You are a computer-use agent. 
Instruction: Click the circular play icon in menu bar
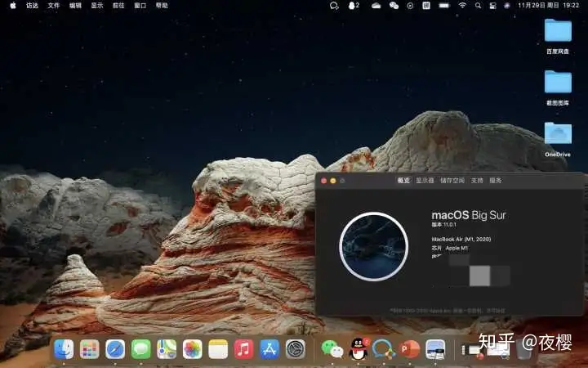pyautogui.click(x=410, y=6)
